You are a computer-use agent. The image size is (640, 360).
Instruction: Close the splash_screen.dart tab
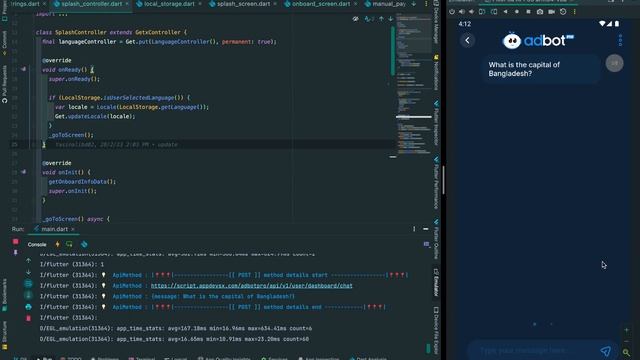pyautogui.click(x=275, y=4)
